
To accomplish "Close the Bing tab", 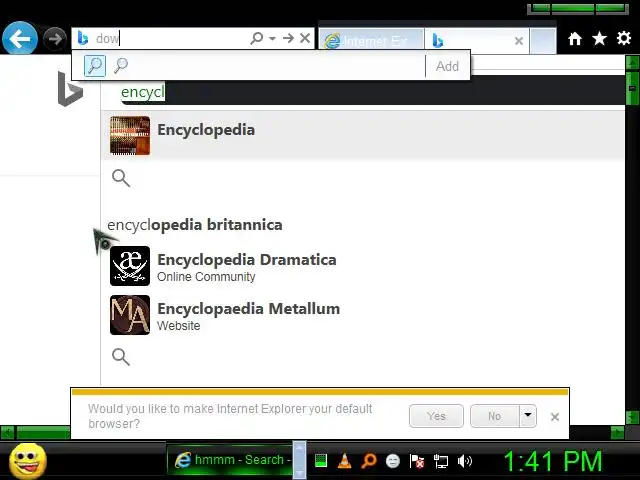I will 519,41.
